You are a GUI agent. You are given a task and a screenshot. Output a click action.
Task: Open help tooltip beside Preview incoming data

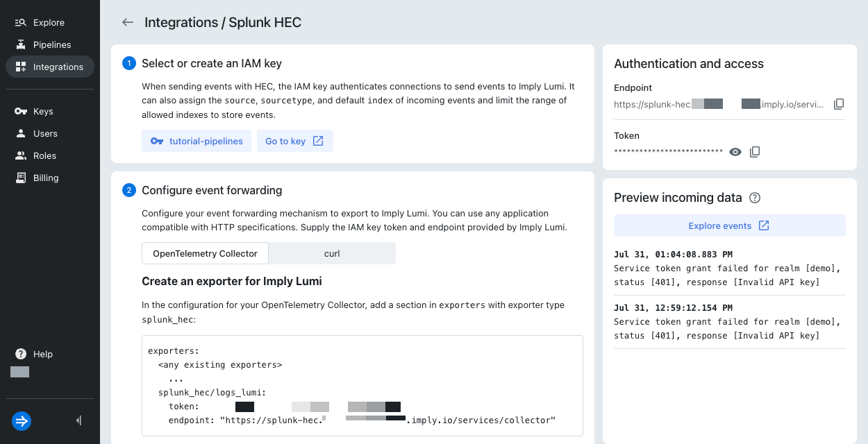756,198
